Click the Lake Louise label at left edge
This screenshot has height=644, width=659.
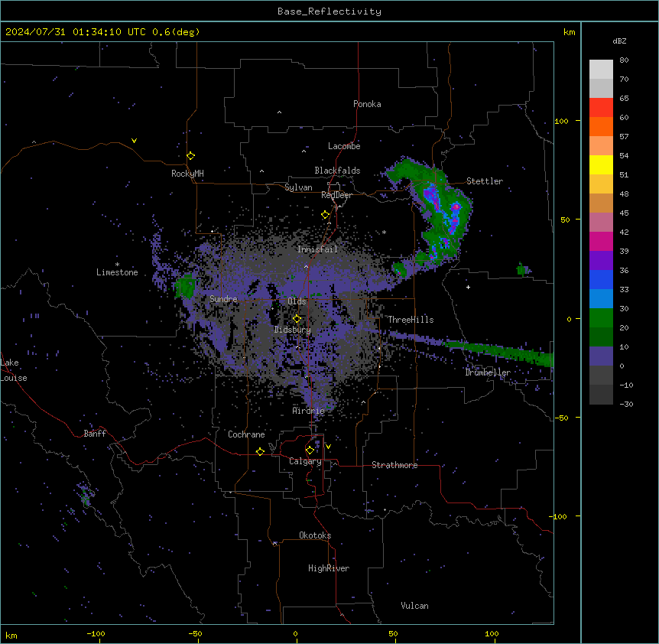14,370
